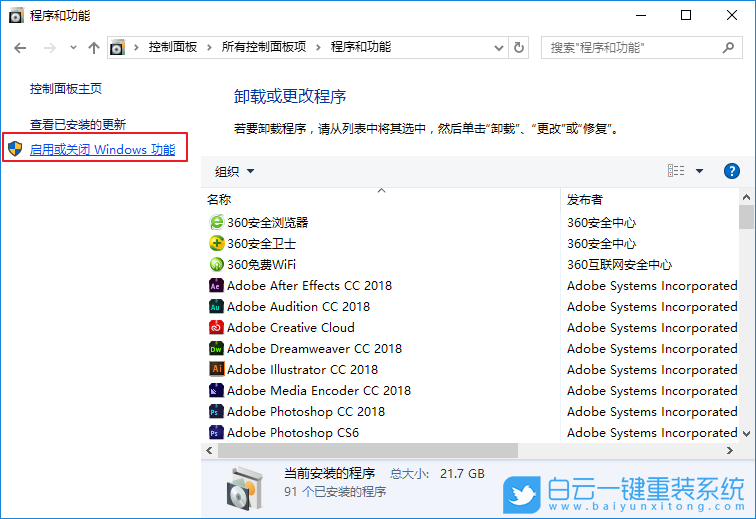This screenshot has width=756, height=519.
Task: Click the Adobe Media Encoder CC 2018 icon
Action: tap(216, 390)
